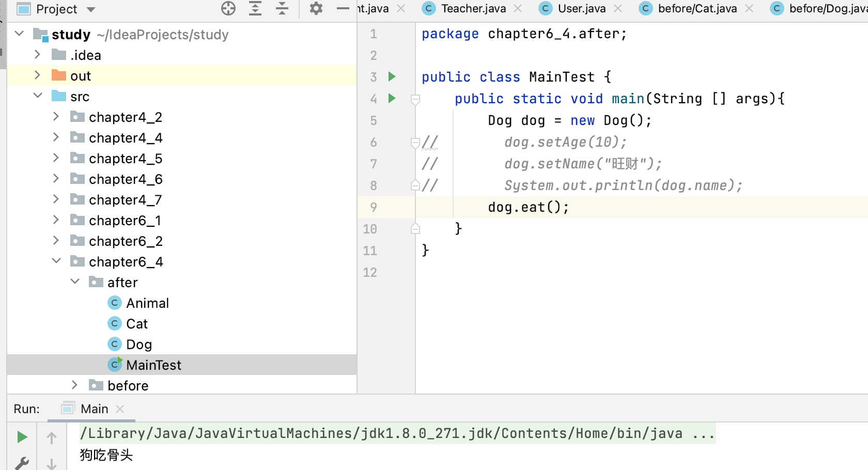The width and height of the screenshot is (868, 470).
Task: Select chapter6_2 package
Action: (x=126, y=241)
